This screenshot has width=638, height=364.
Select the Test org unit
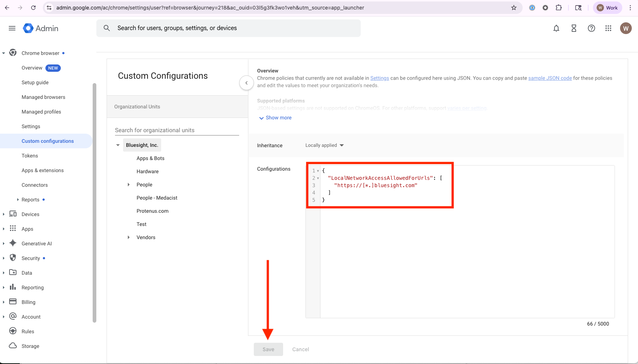[141, 224]
